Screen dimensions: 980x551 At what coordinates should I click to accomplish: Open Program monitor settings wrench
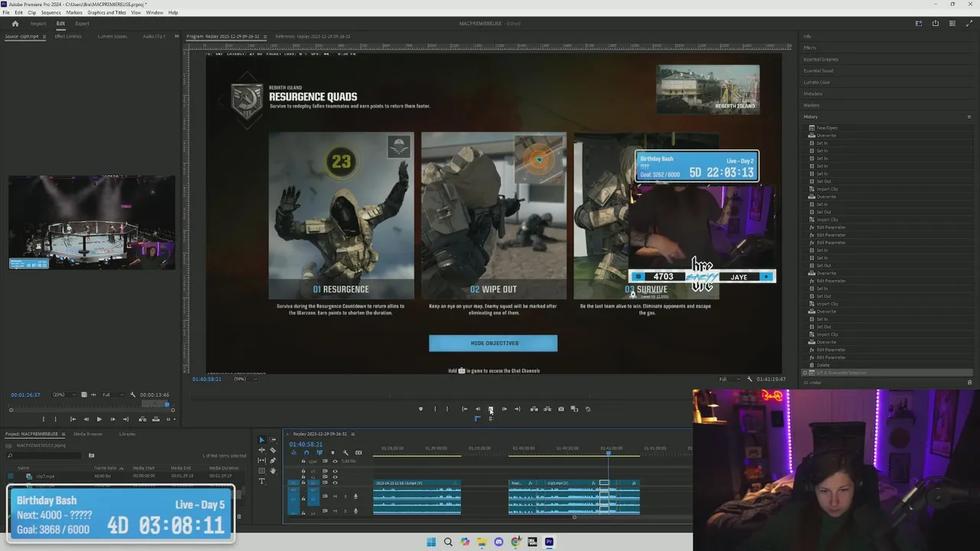click(750, 379)
